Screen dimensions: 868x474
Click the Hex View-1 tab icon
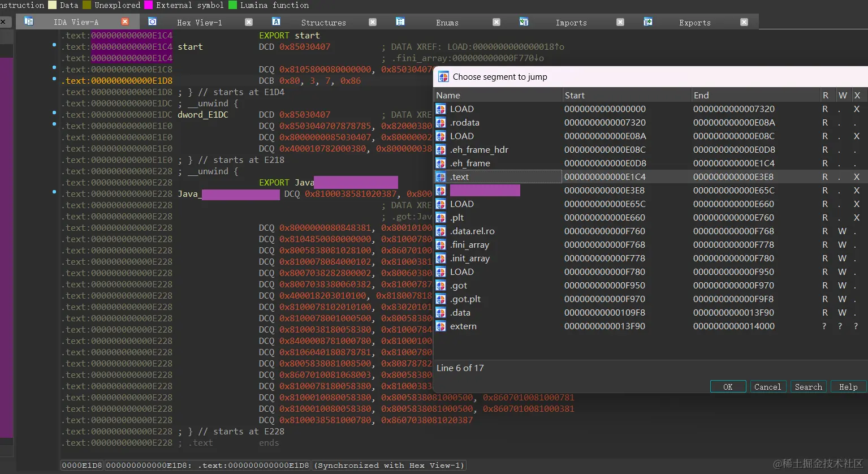tap(152, 21)
